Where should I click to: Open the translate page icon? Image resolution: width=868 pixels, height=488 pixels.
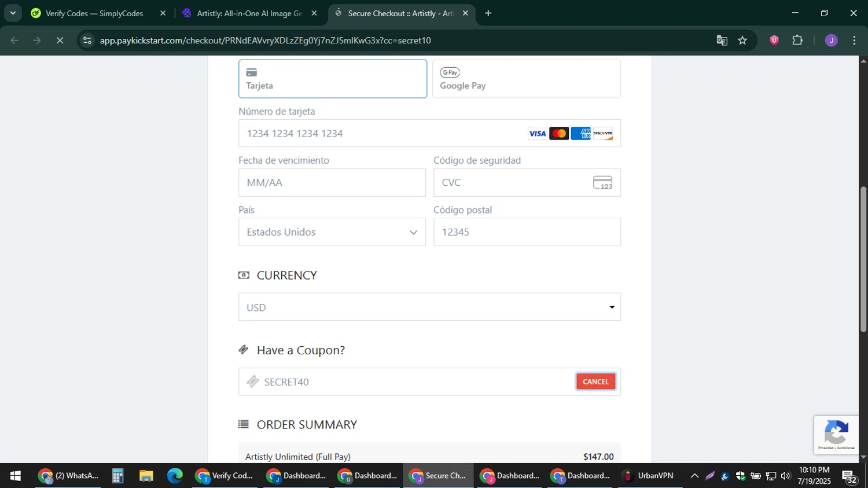click(x=722, y=41)
